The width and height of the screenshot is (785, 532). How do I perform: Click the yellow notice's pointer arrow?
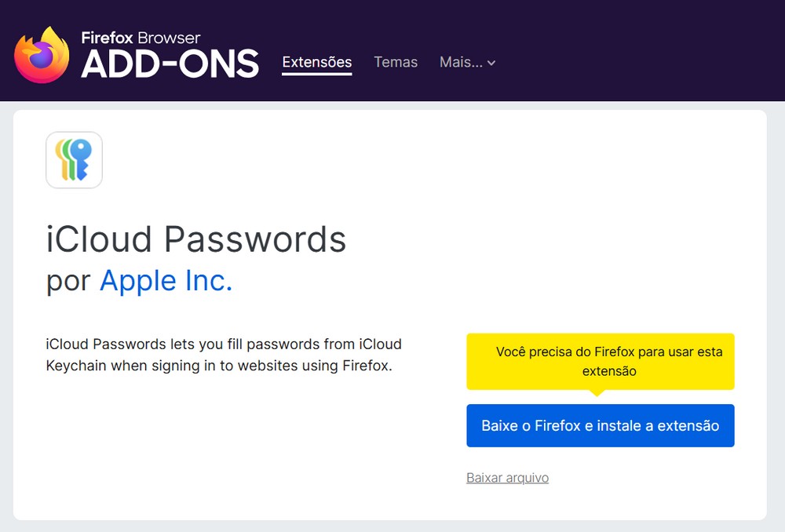click(600, 393)
